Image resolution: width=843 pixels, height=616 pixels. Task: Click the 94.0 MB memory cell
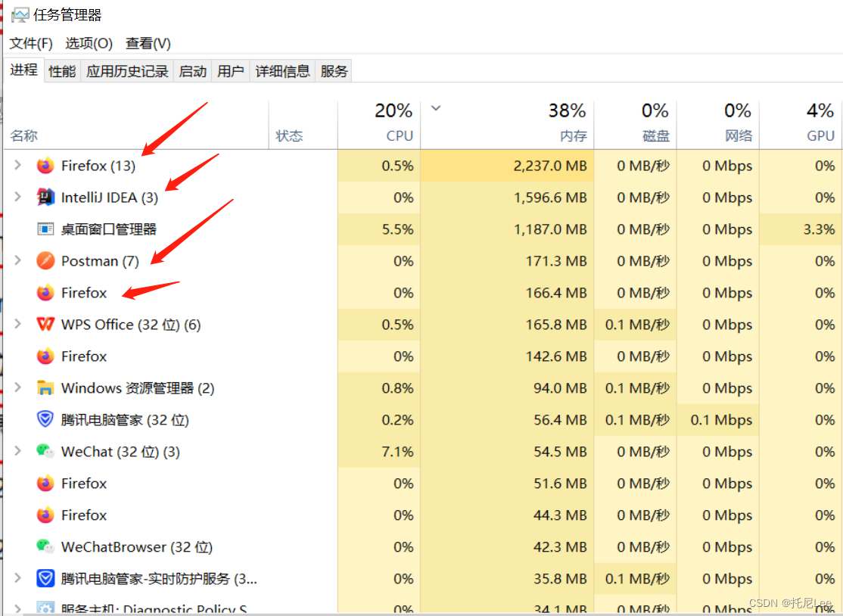pos(508,387)
